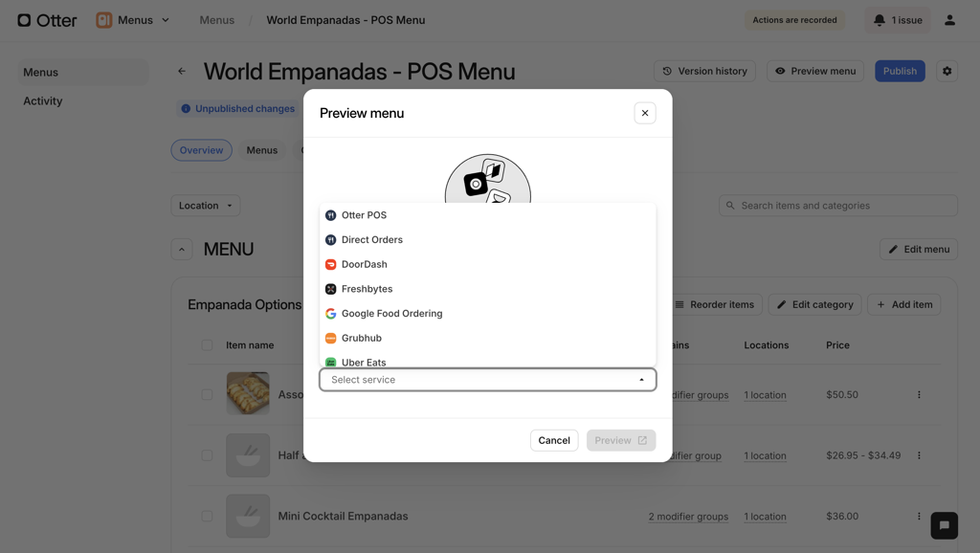This screenshot has height=553, width=980.
Task: Switch to the Overview tab
Action: click(201, 150)
